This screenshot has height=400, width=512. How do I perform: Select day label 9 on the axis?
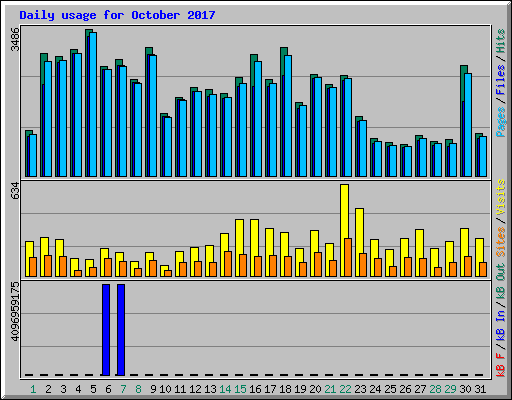click(153, 389)
